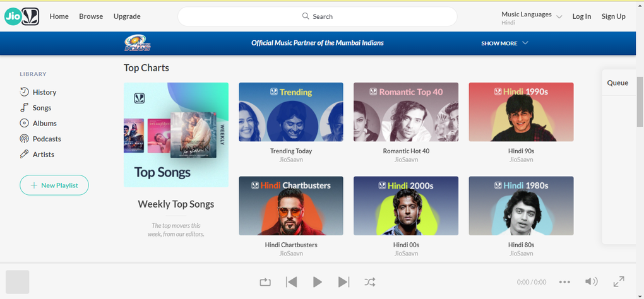
Task: Click the Mumbai Indians logo
Action: 138,43
